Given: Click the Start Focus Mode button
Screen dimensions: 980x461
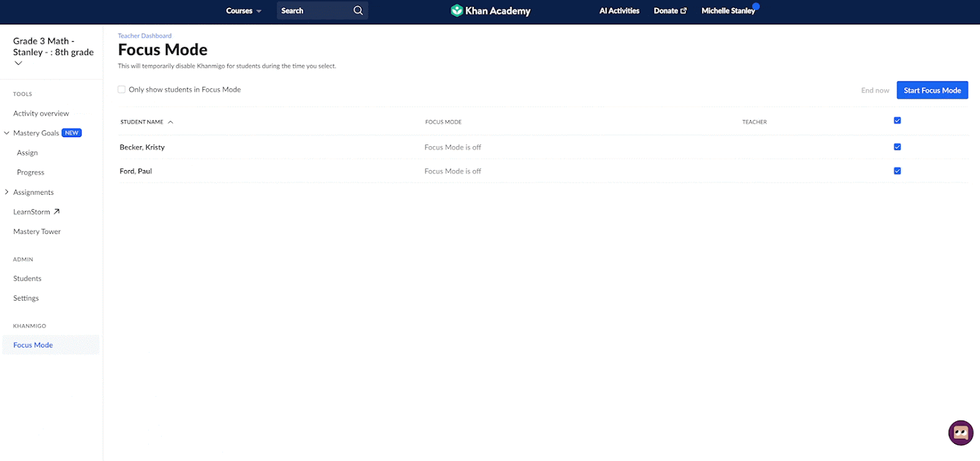Looking at the screenshot, I should [932, 90].
